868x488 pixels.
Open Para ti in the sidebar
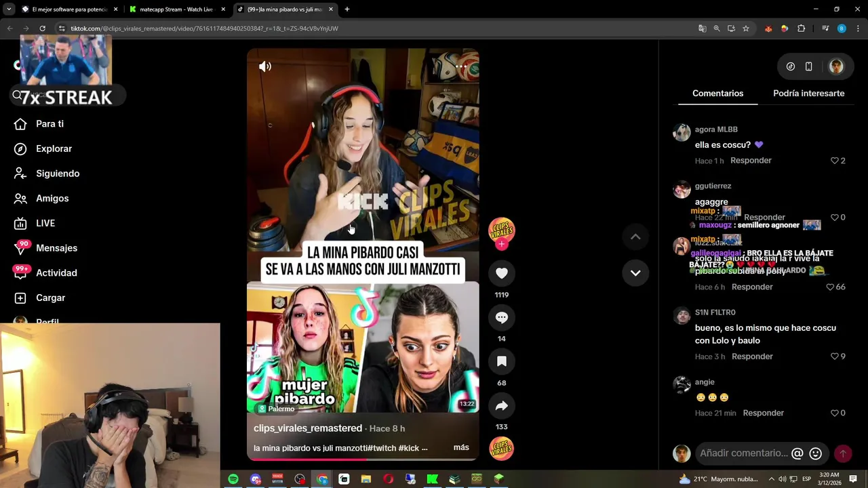click(x=50, y=124)
